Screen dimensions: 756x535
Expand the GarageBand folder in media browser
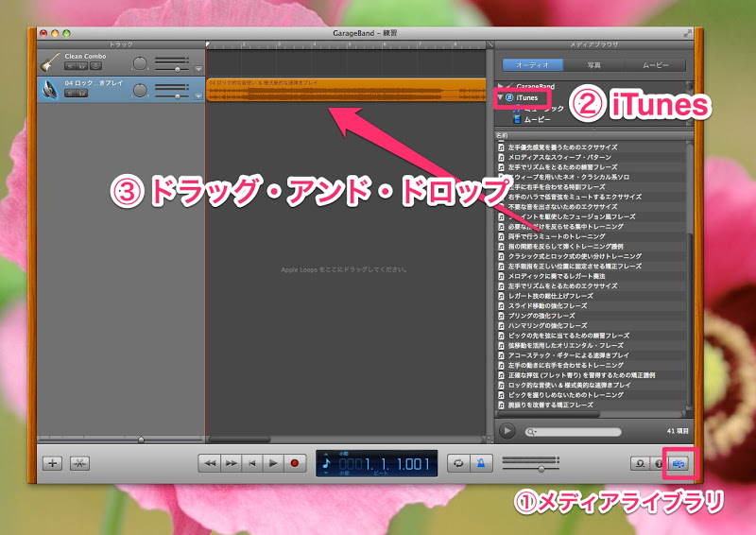pos(501,86)
